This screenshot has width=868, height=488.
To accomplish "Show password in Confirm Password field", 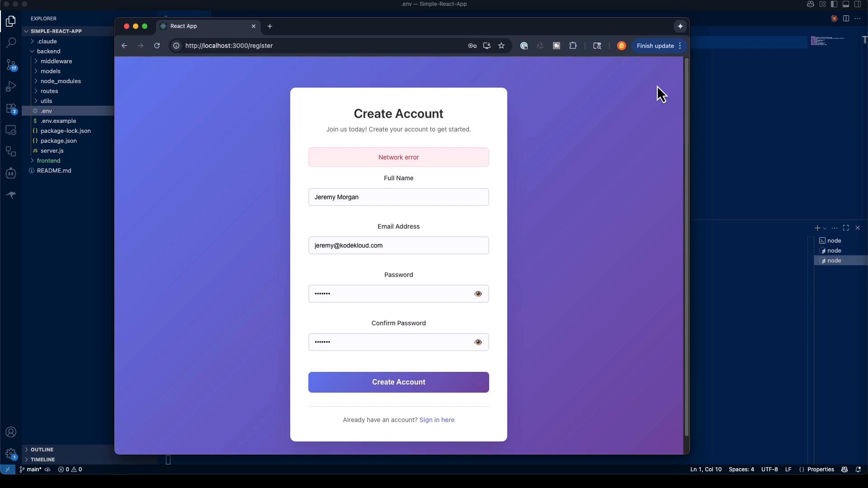I will click(x=478, y=342).
